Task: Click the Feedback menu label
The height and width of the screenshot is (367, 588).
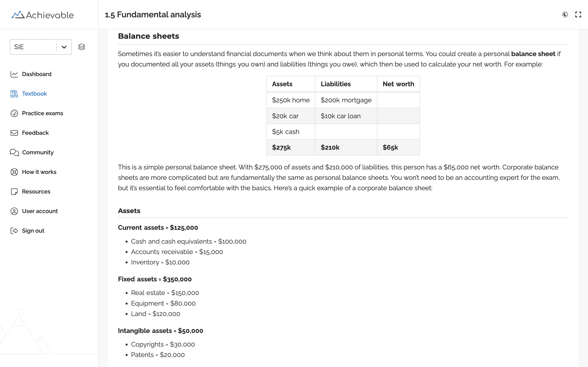Action: point(35,133)
